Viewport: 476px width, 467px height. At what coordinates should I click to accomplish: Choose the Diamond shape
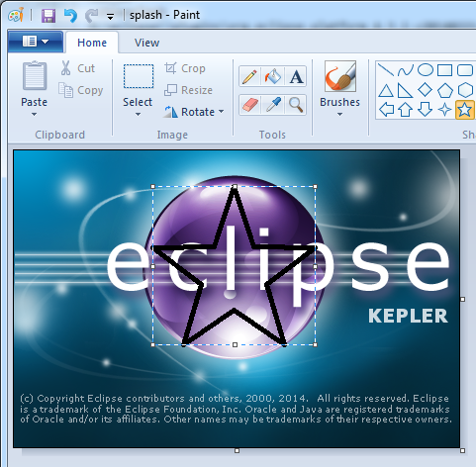click(x=425, y=90)
